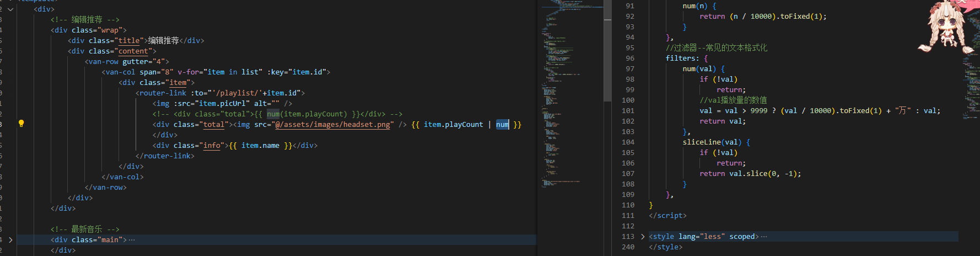
Task: Click the //val播放量的数值 comment
Action: pyautogui.click(x=733, y=100)
